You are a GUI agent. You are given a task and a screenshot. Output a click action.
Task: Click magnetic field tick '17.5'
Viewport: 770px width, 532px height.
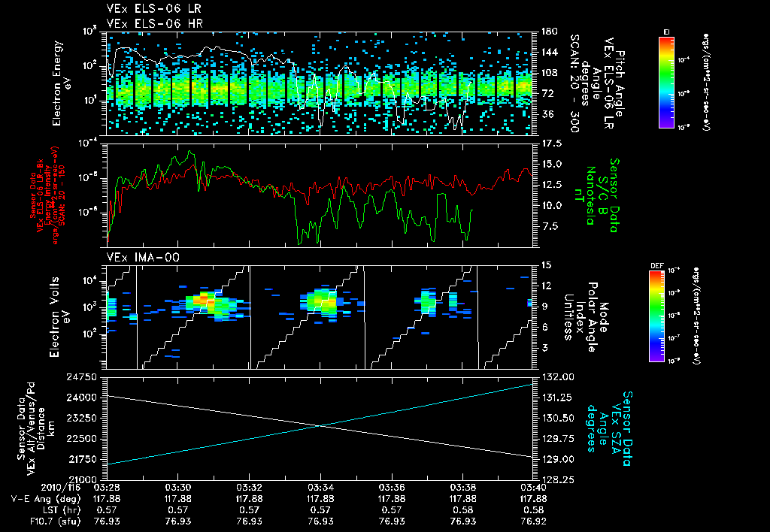[x=550, y=144]
